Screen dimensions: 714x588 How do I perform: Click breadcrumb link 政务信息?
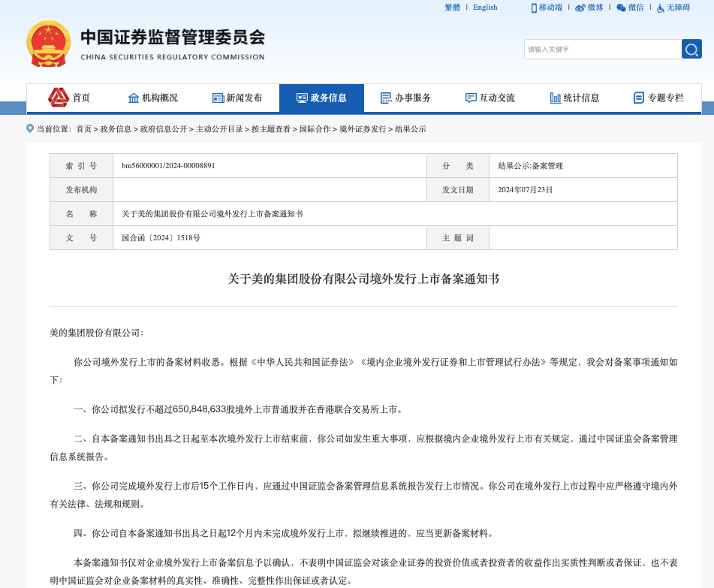116,129
